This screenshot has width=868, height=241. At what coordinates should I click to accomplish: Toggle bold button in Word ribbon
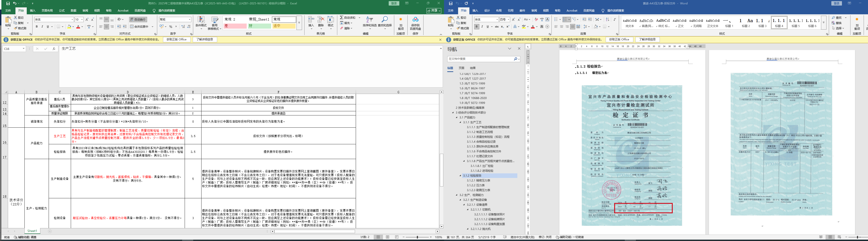pos(477,27)
